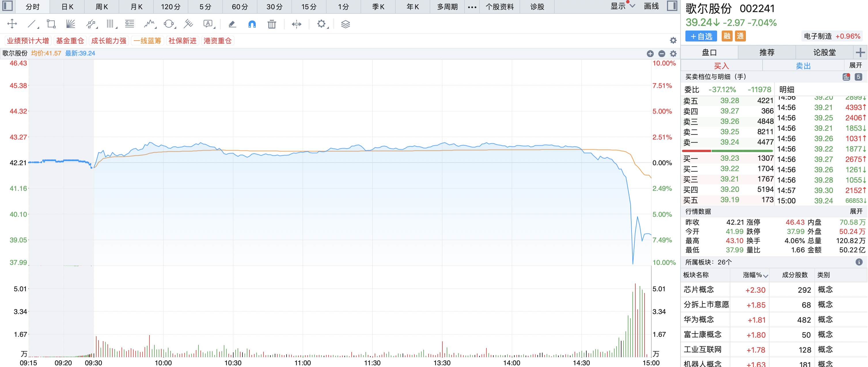Open the 论股堂 tab
Image resolution: width=868 pixels, height=367 pixels.
pyautogui.click(x=824, y=52)
